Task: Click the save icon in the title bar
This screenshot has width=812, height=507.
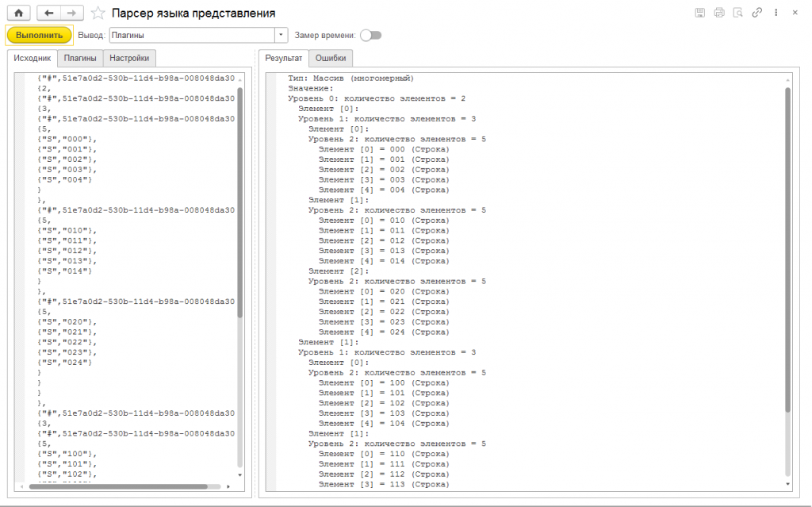Action: pos(699,13)
